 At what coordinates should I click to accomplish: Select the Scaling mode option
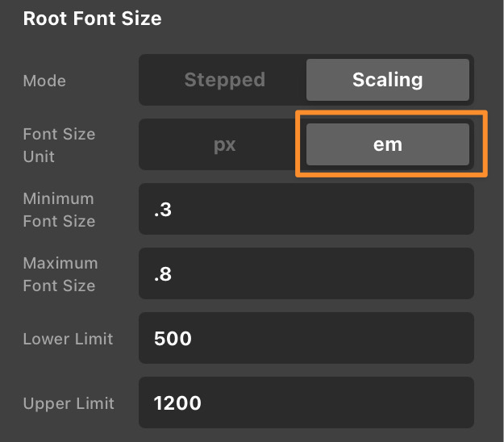388,80
